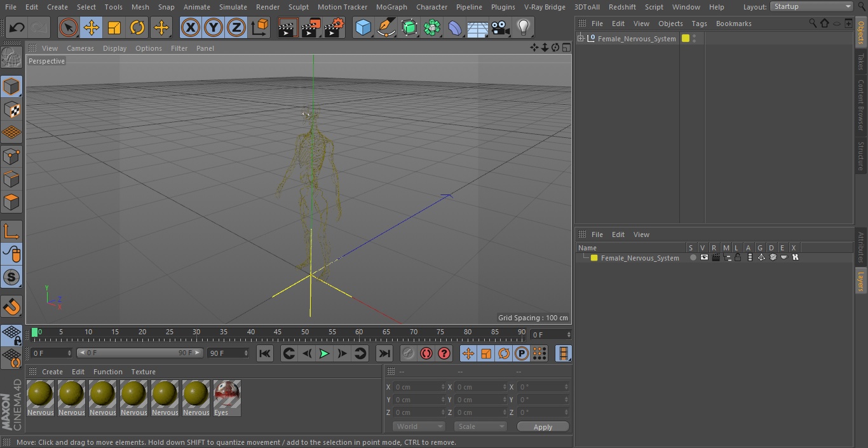The width and height of the screenshot is (868, 448).
Task: Open the Layout Startup dropdown
Action: pos(812,6)
